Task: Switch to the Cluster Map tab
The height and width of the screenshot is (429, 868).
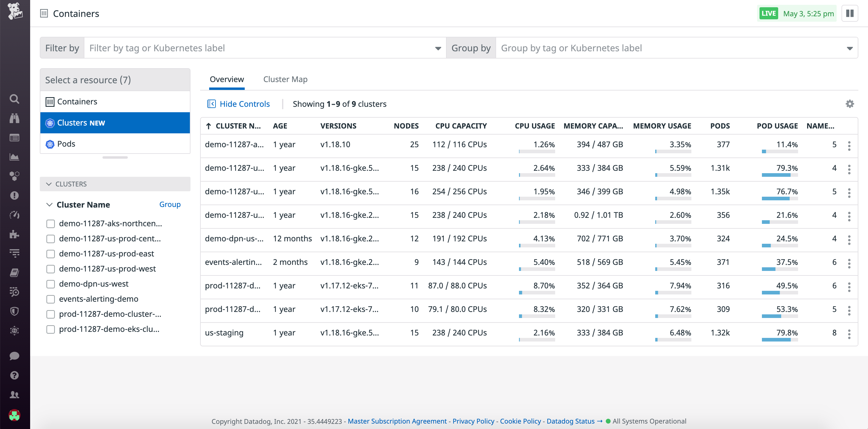Action: point(285,79)
